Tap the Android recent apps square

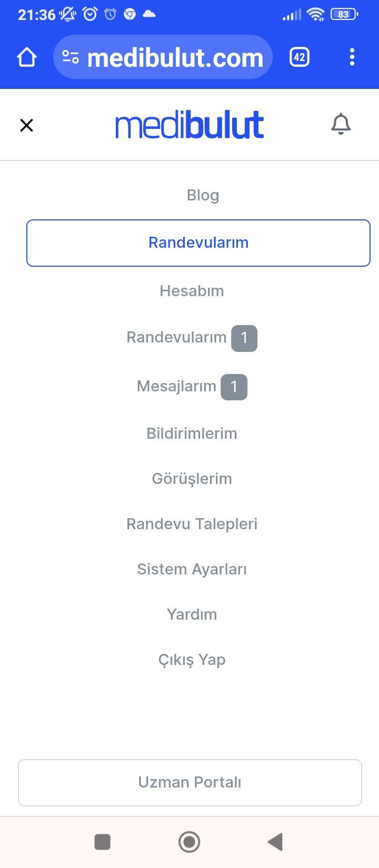click(102, 842)
